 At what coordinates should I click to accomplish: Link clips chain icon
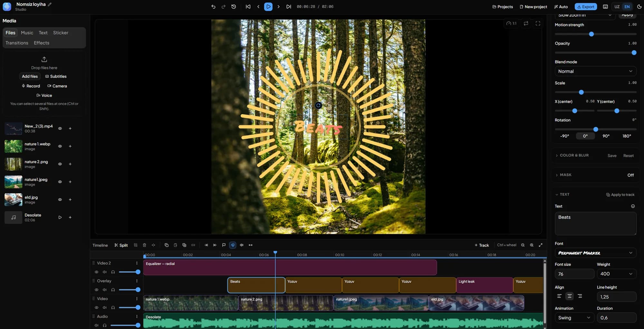coord(193,245)
